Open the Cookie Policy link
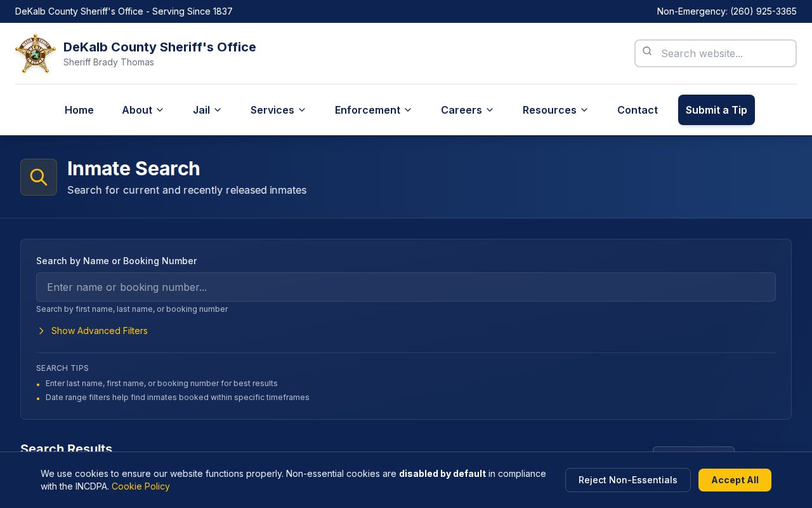Viewport: 812px width, 508px height. pos(141,486)
